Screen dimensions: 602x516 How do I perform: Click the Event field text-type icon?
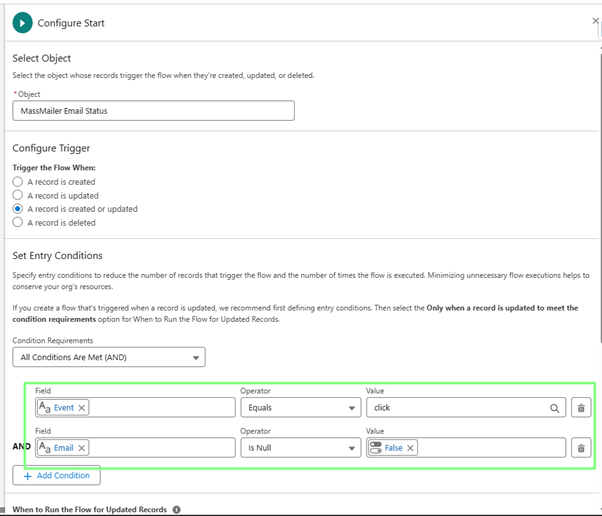point(45,407)
